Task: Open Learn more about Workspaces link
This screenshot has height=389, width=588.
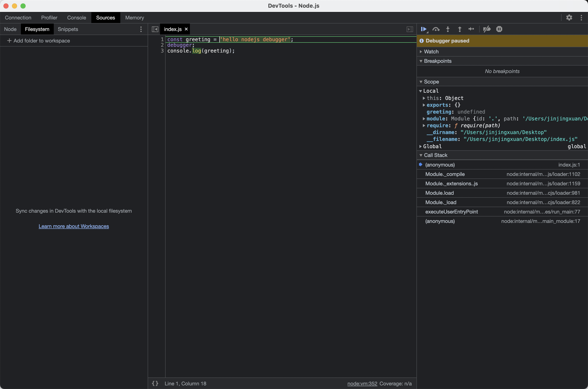Action: (x=74, y=226)
